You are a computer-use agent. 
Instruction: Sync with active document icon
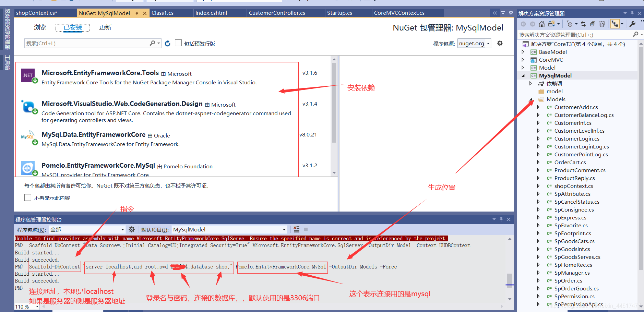coord(583,24)
